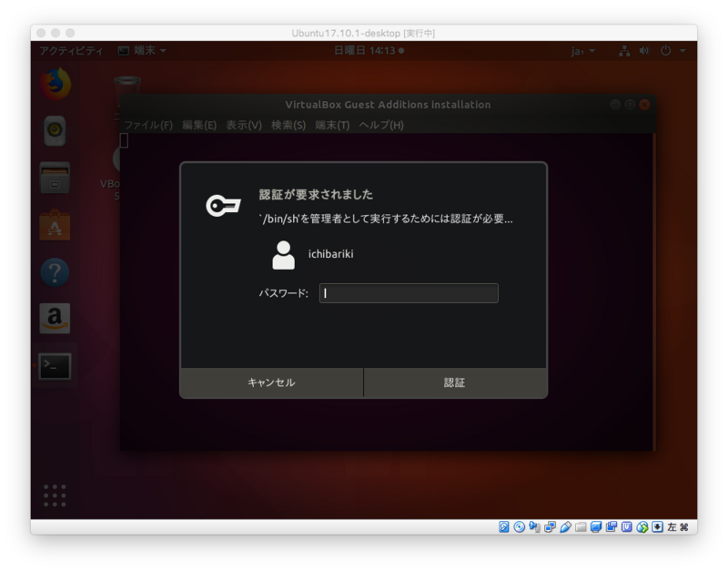The width and height of the screenshot is (728, 571).
Task: Open the clock 日曜日 14:13 calendar
Action: [369, 50]
